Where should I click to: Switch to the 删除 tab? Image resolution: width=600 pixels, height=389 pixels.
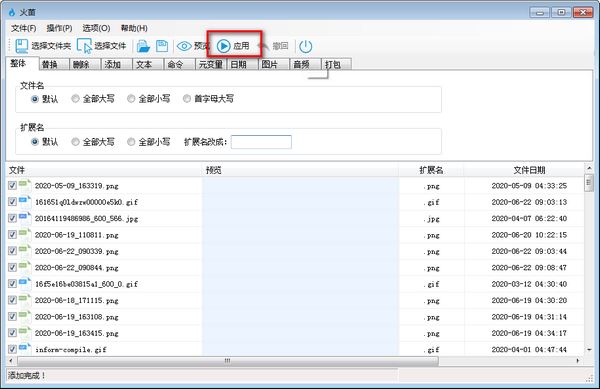tap(85, 64)
